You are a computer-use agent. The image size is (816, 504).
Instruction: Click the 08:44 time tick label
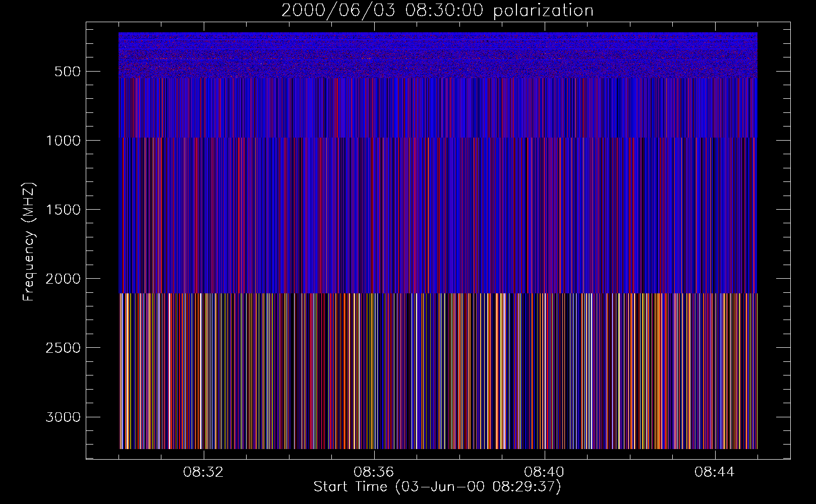coord(715,472)
